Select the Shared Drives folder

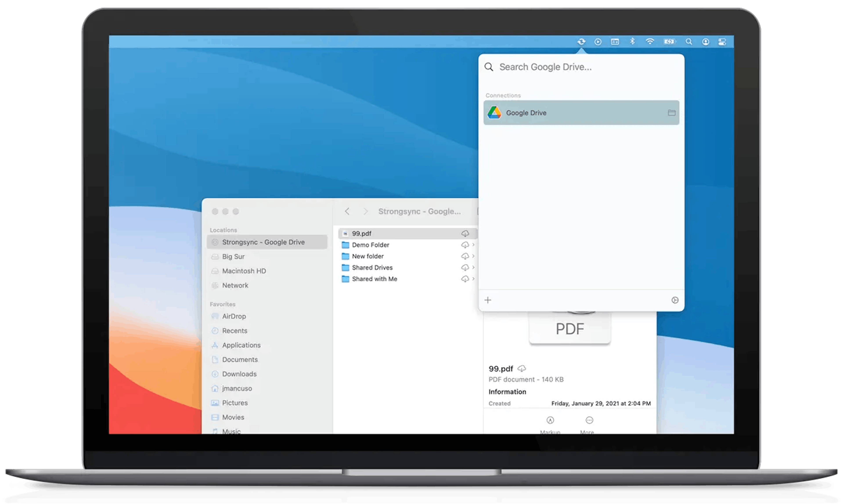(408, 268)
